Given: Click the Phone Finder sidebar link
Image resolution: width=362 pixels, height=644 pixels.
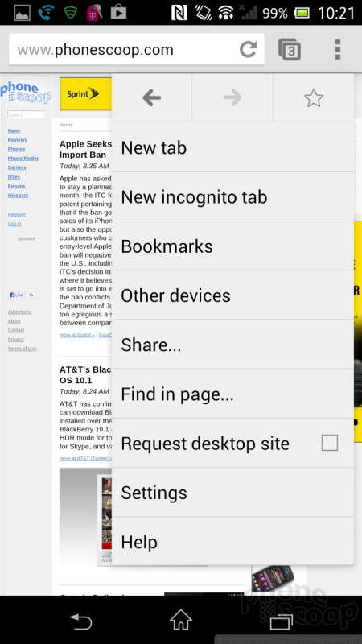Looking at the screenshot, I should (23, 158).
